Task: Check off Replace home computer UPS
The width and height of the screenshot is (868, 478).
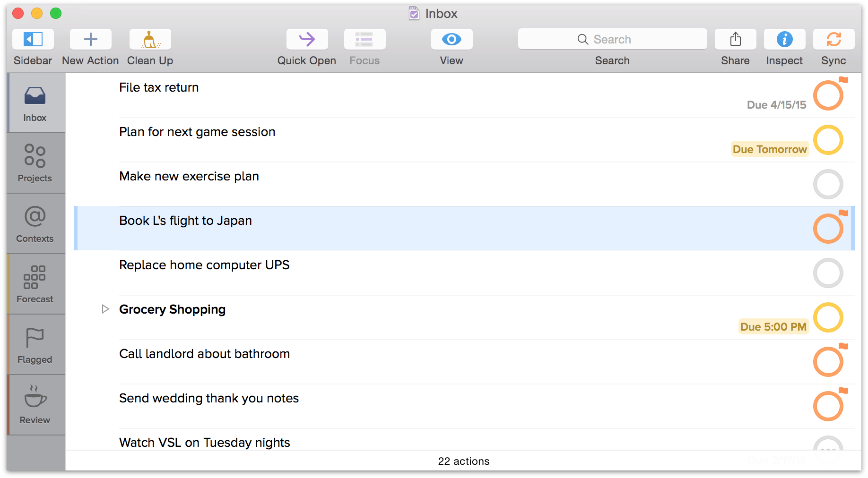Action: (828, 273)
